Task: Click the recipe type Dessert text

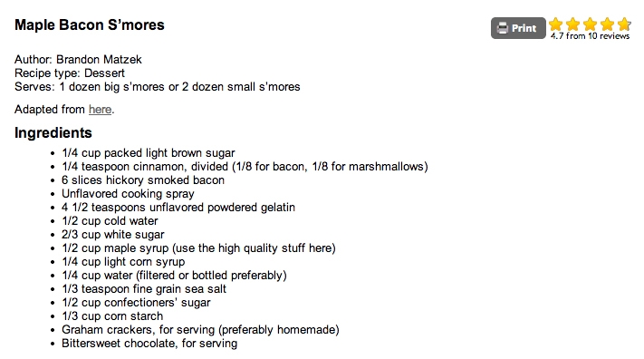Action: (x=104, y=73)
